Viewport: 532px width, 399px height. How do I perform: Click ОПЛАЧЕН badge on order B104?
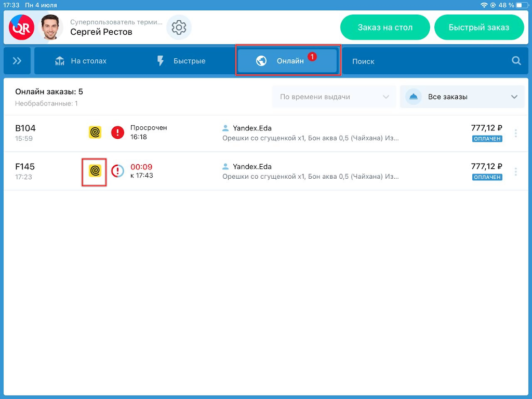tap(487, 139)
